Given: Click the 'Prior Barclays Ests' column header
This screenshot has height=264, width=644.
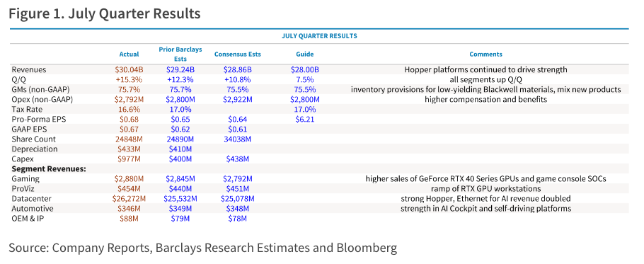Looking at the screenshot, I should click(180, 54).
